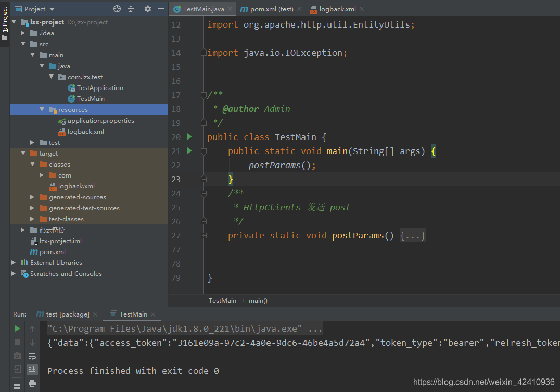
Task: Click down-the-stack-trace arrow icon
Action: click(x=32, y=342)
